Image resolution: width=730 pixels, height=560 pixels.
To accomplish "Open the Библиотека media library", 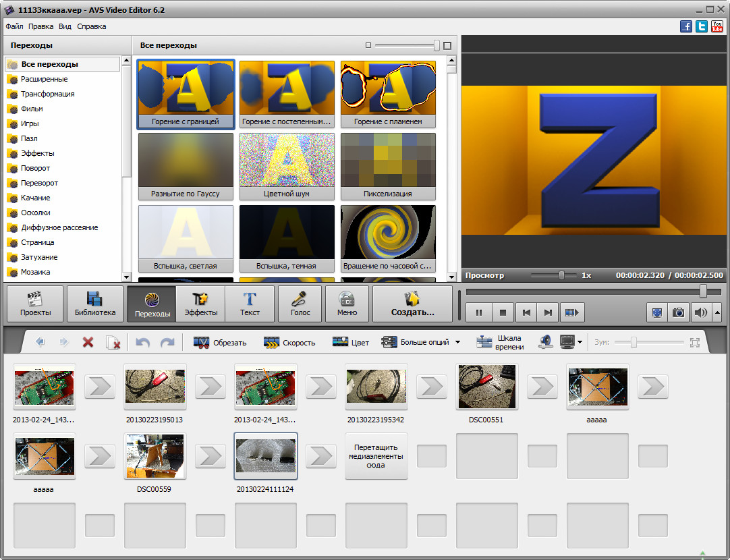I will click(x=95, y=304).
